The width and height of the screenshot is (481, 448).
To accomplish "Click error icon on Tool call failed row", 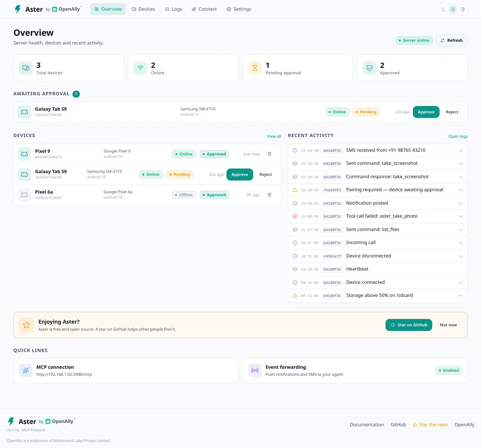I will tap(295, 216).
